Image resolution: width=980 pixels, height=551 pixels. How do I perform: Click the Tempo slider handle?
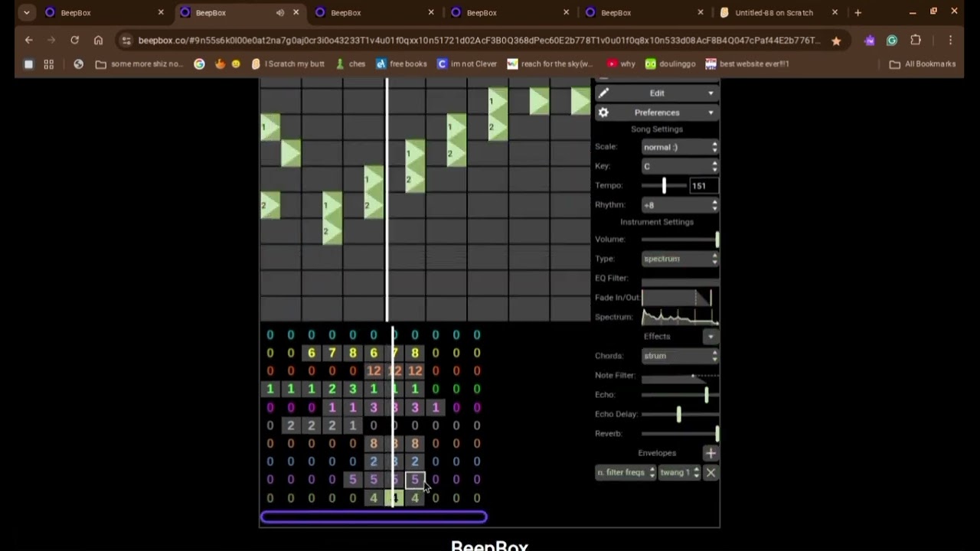[x=664, y=185]
